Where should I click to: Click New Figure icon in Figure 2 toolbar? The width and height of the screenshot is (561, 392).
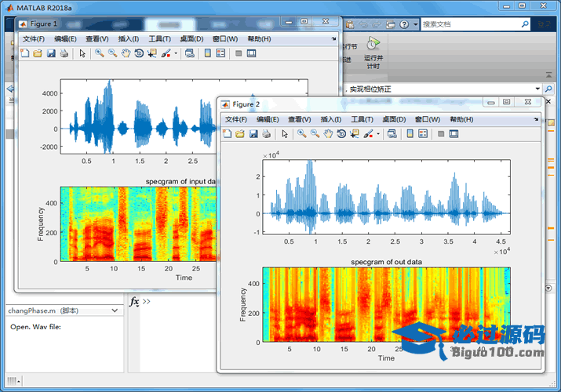[x=228, y=133]
